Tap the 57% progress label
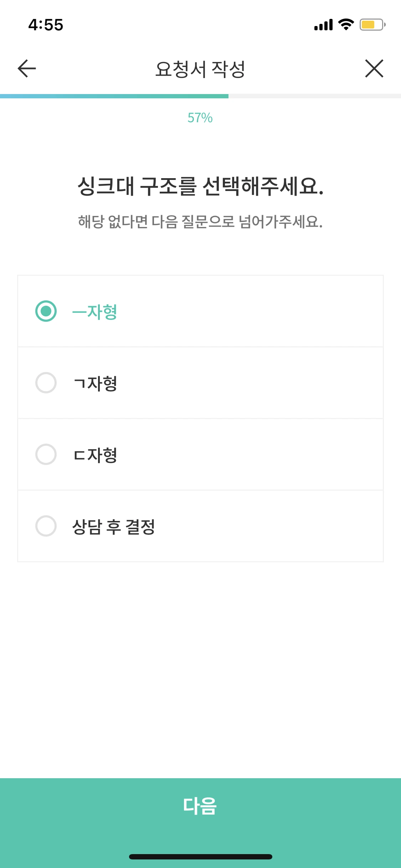Image resolution: width=401 pixels, height=868 pixels. [x=200, y=118]
